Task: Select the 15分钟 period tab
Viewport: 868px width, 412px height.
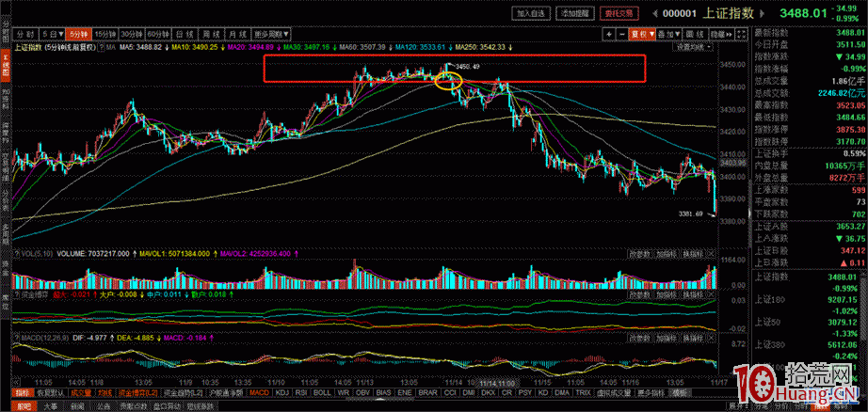Action: tap(102, 32)
